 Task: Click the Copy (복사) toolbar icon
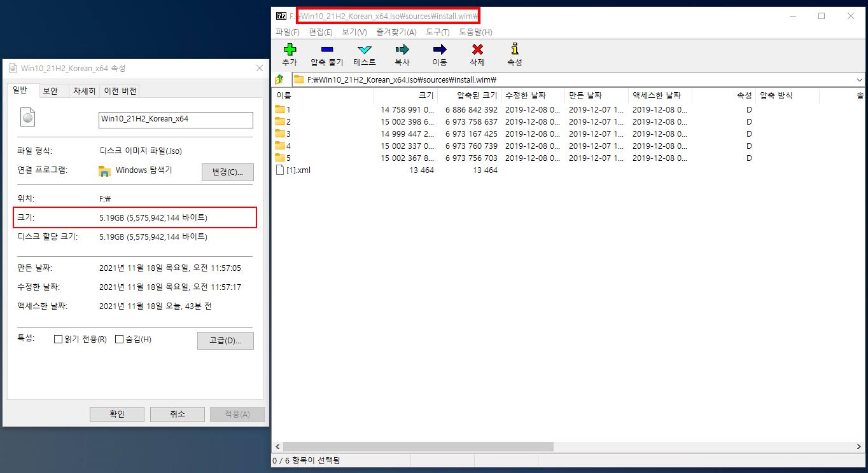[402, 50]
